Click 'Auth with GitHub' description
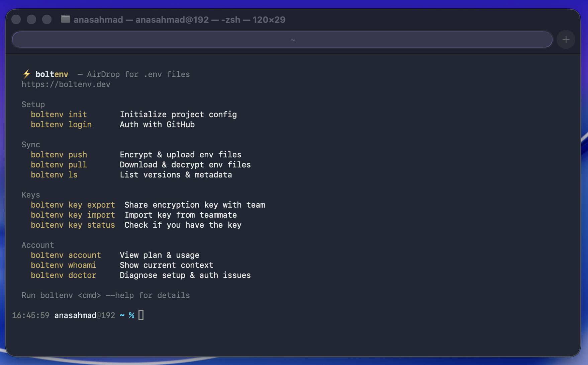This screenshot has height=365, width=588. pos(157,125)
